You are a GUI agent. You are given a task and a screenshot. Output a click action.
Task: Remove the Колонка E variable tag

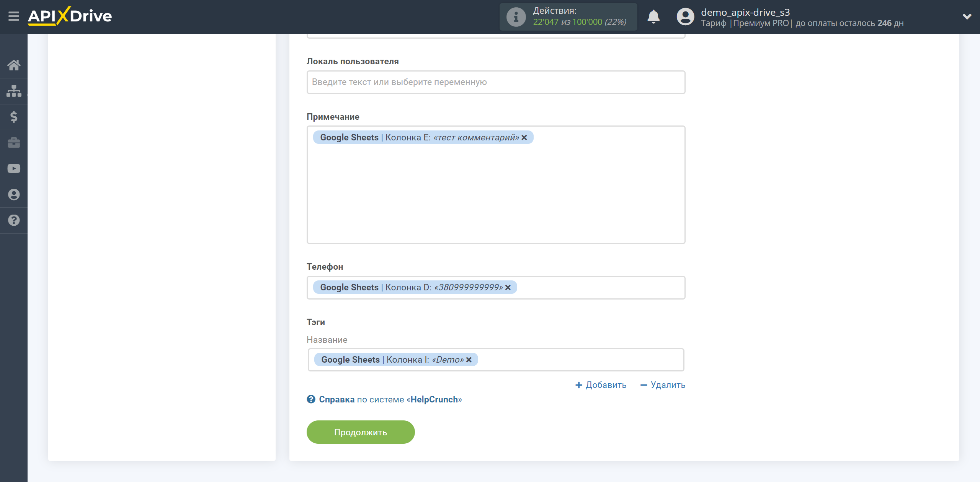click(524, 138)
